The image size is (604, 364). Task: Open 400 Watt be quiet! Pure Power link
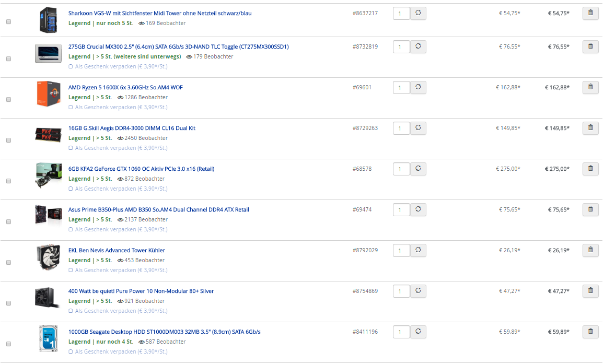click(x=141, y=291)
